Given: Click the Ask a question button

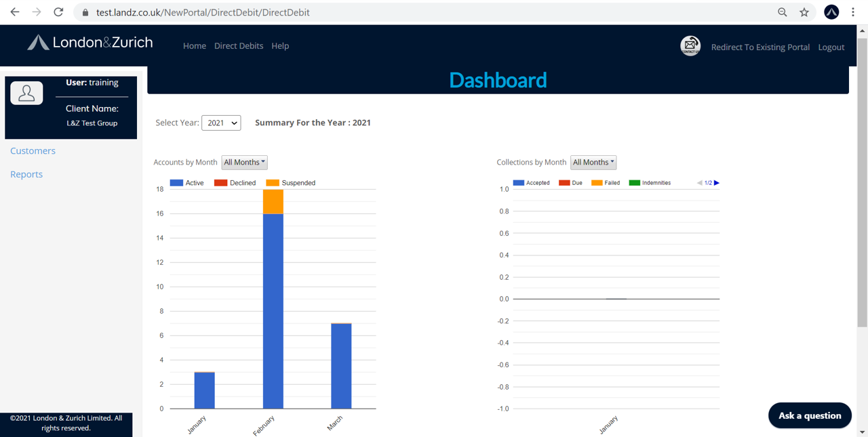Looking at the screenshot, I should 810,415.
